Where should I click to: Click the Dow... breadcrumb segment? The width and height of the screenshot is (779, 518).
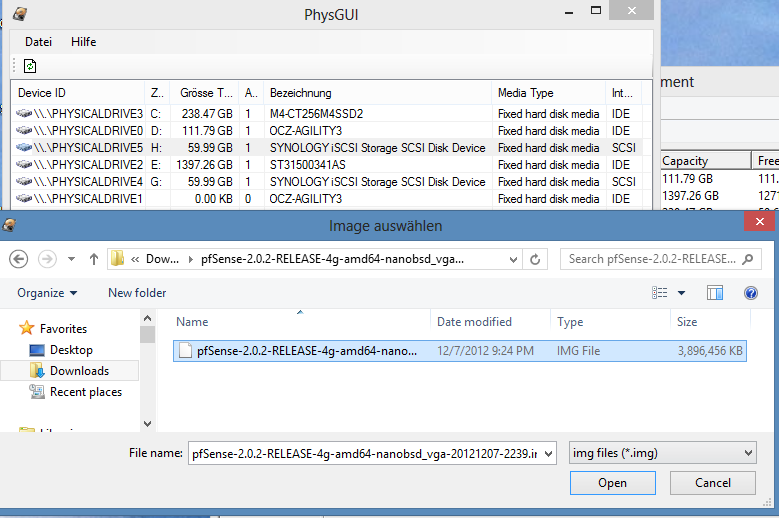point(162,259)
